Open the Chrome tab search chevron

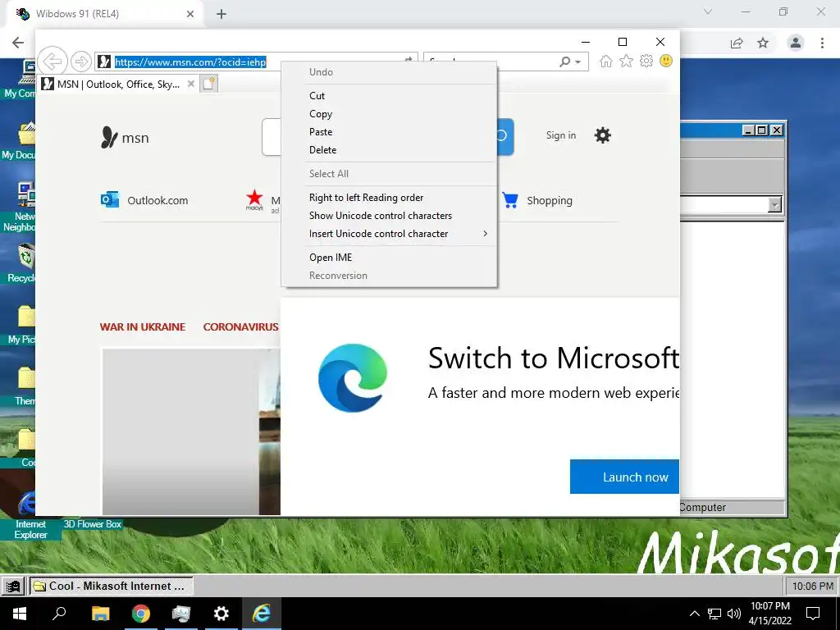(708, 11)
